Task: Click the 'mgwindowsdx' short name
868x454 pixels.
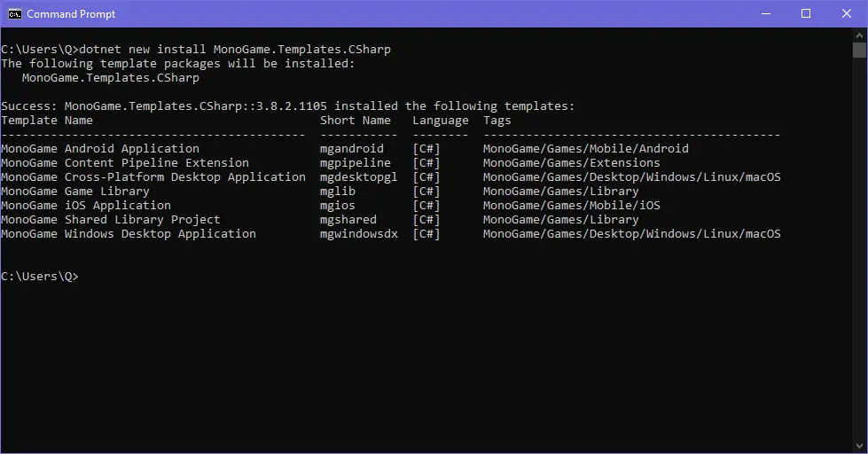Action: tap(359, 233)
